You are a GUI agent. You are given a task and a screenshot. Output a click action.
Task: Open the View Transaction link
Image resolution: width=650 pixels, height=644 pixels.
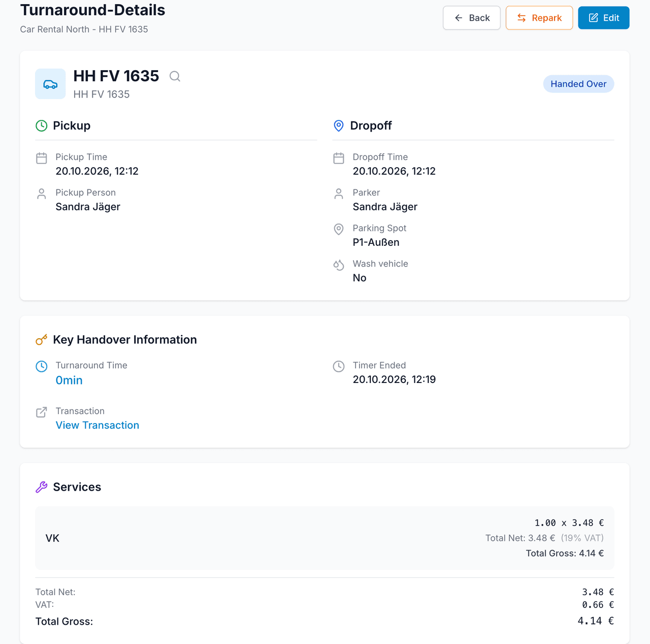tap(97, 425)
